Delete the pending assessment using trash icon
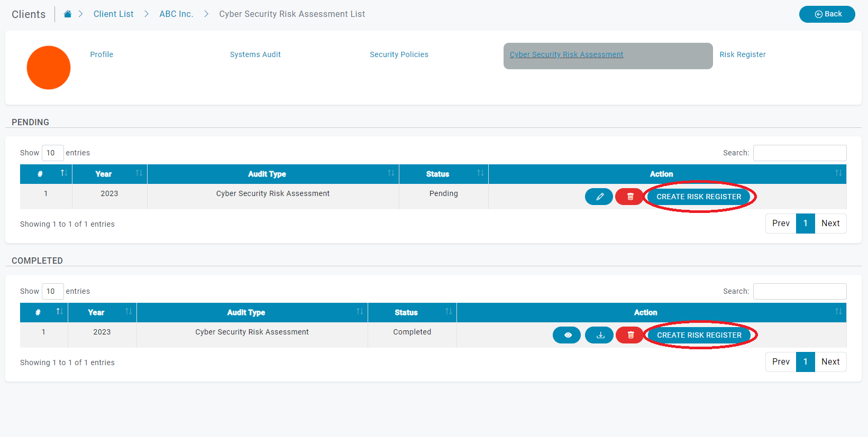 click(629, 197)
